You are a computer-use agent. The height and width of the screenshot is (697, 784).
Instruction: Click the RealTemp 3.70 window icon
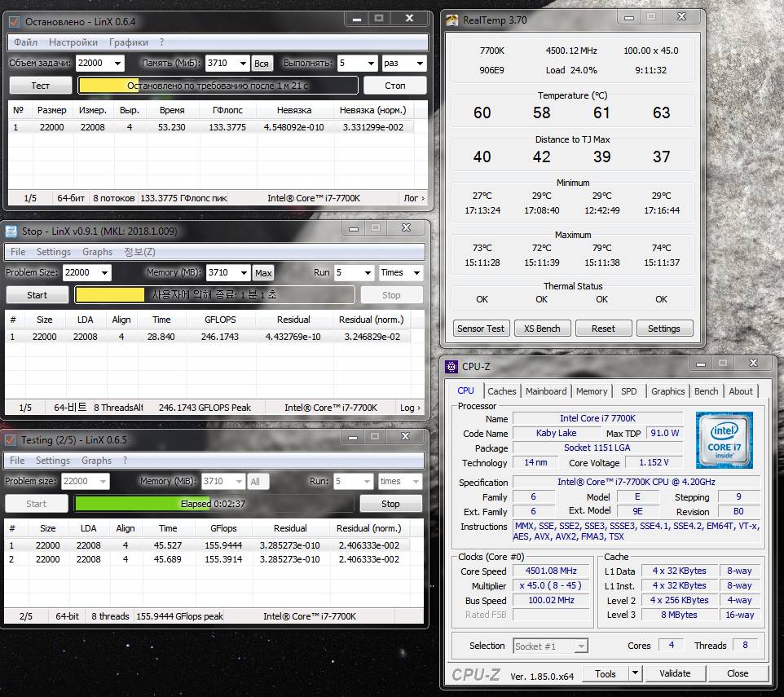pos(452,20)
